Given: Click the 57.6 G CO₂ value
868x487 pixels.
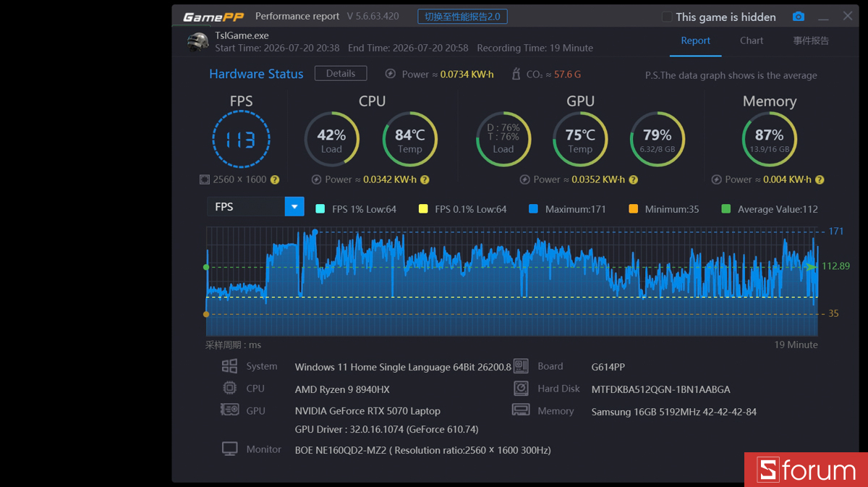Looking at the screenshot, I should click(567, 74).
